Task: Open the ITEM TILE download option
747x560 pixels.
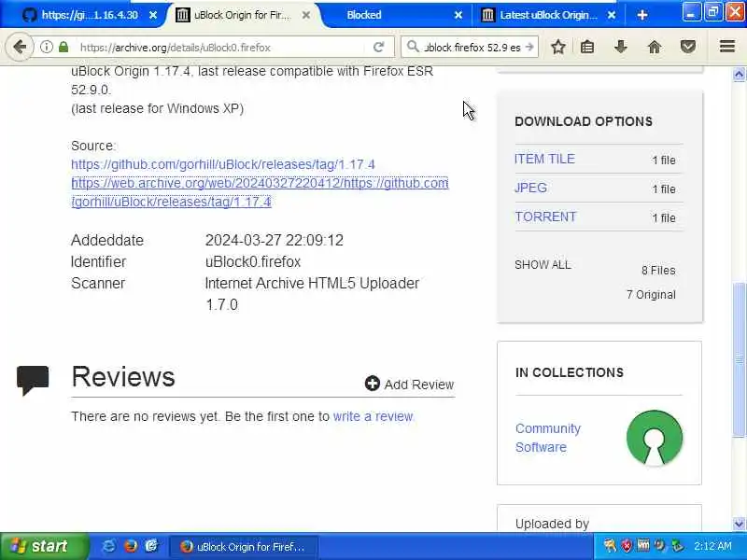Action: [544, 159]
